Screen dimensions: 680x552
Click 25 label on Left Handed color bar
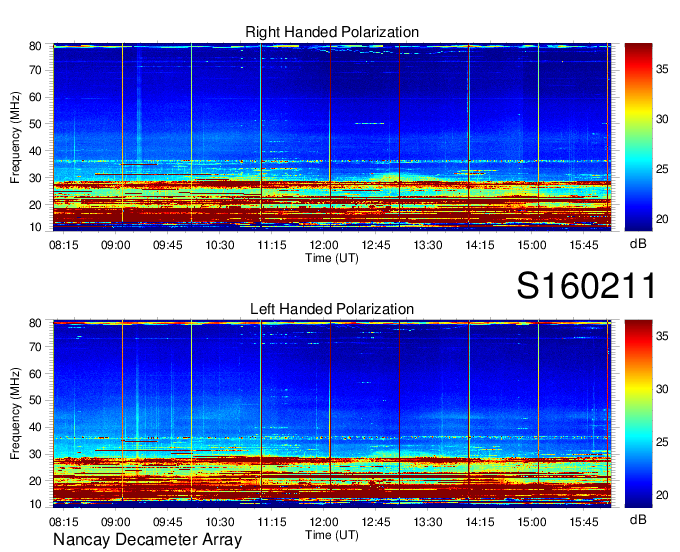tap(662, 442)
